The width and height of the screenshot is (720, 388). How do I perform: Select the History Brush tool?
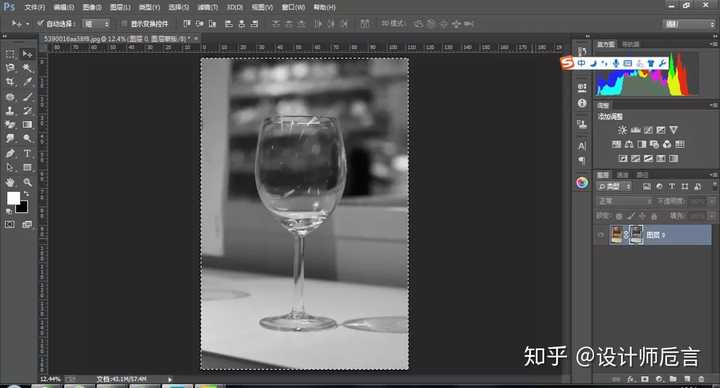27,111
